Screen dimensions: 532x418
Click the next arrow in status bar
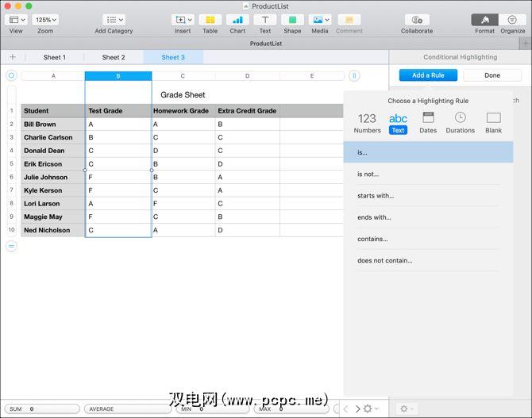pos(357,408)
